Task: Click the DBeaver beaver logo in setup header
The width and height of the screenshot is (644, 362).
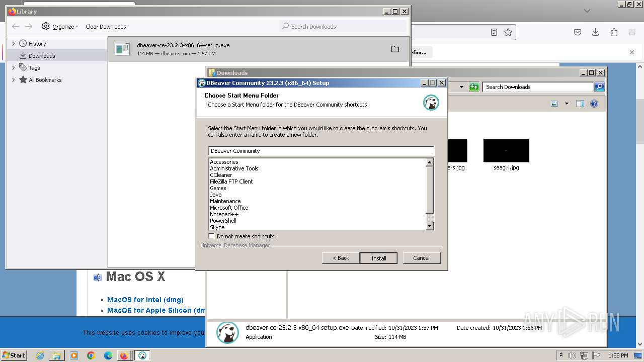Action: pyautogui.click(x=431, y=103)
